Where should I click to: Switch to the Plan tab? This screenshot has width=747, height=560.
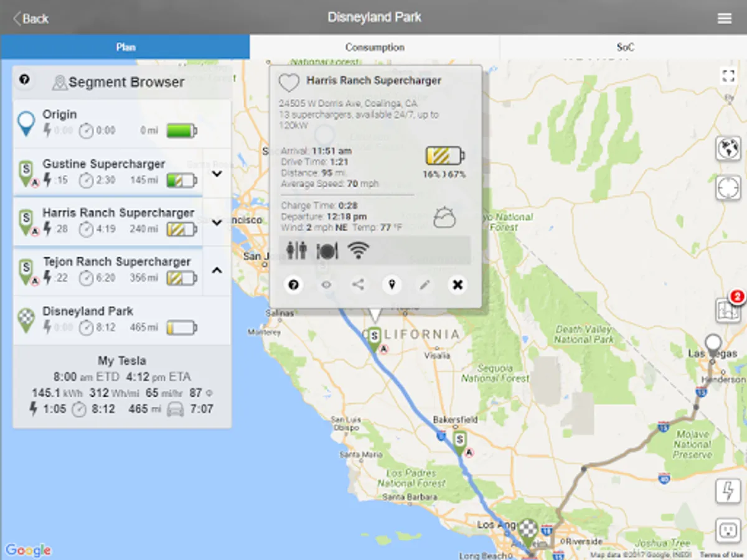[x=125, y=47]
